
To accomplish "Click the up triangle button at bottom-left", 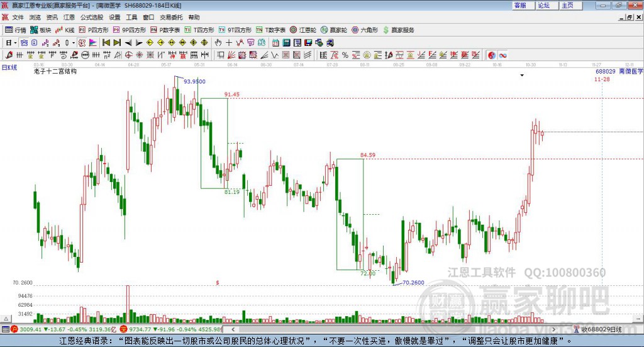I will pos(6,319).
